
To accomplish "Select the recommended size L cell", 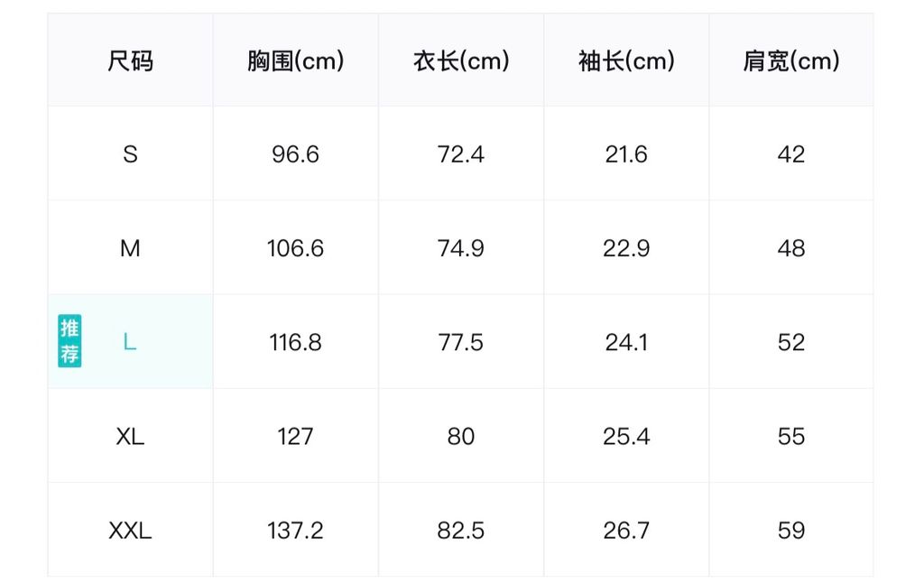I will point(130,342).
